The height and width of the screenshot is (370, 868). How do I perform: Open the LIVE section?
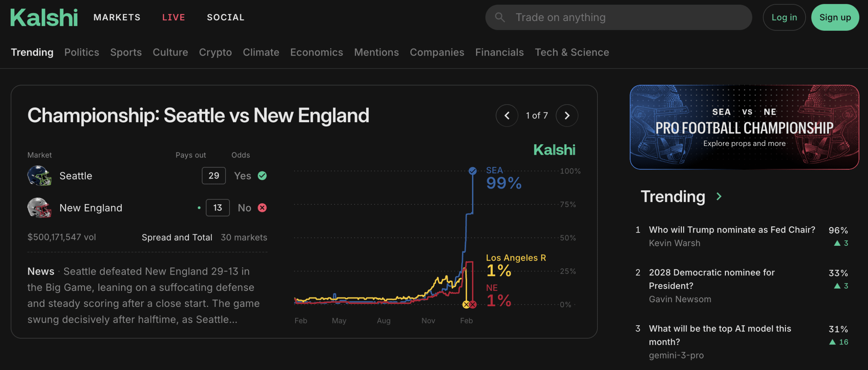(174, 17)
